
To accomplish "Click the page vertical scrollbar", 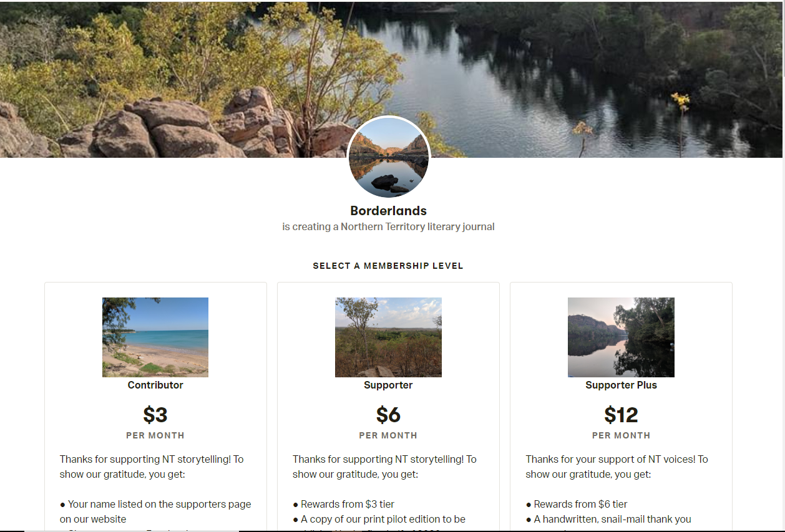I will [x=783, y=266].
